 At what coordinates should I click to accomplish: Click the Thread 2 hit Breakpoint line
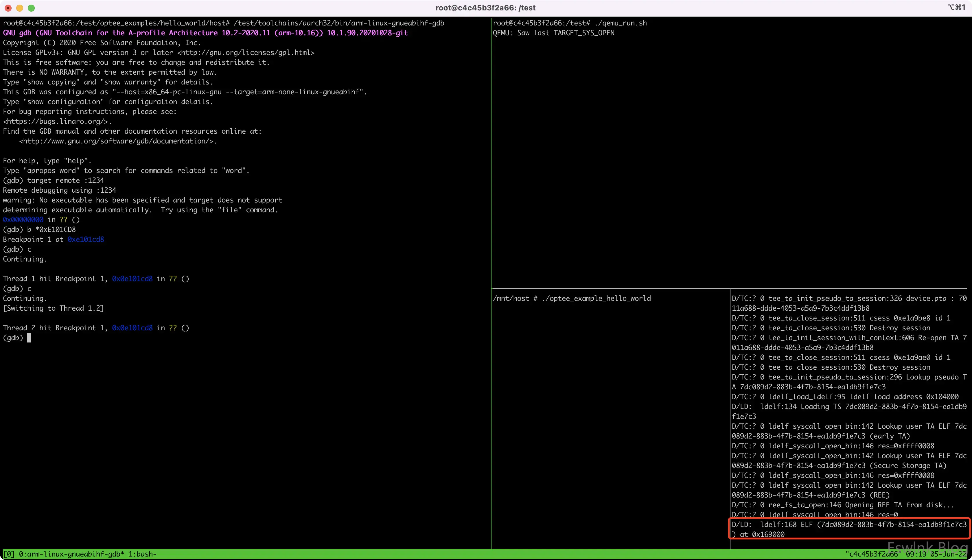[96, 328]
